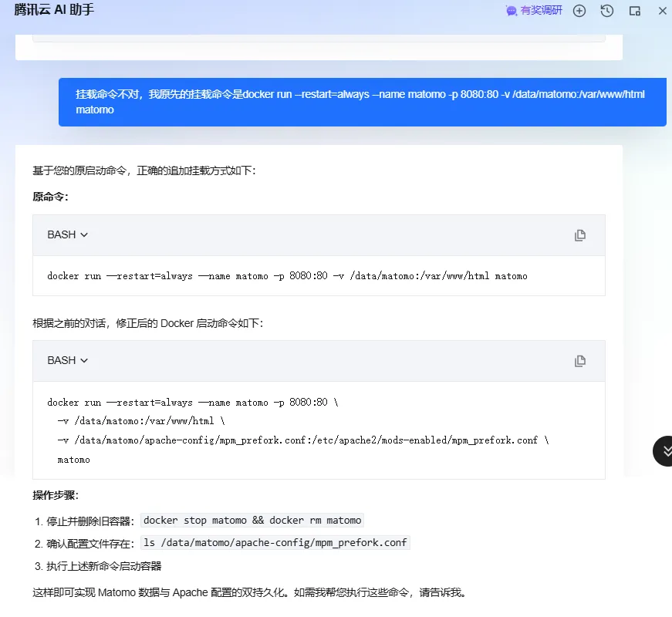Click the single-line original docker run command

click(287, 276)
